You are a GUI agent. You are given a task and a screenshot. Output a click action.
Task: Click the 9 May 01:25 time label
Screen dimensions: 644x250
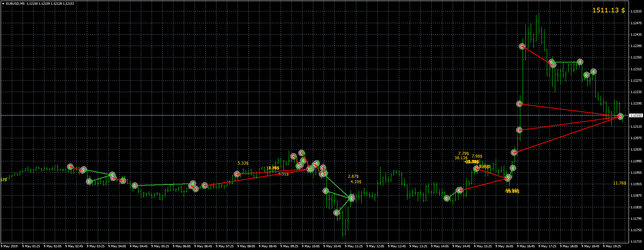click(x=31, y=246)
